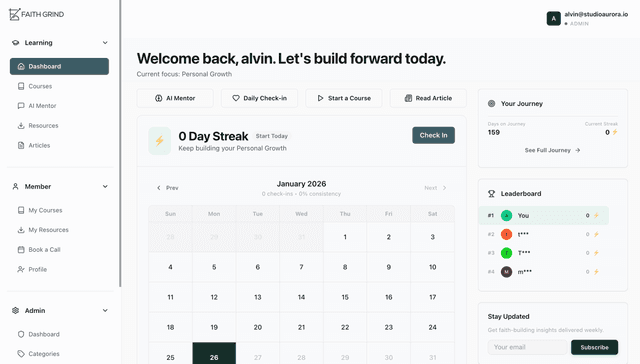This screenshot has height=364, width=640.
Task: Open the alvin account avatar menu
Action: (553, 18)
